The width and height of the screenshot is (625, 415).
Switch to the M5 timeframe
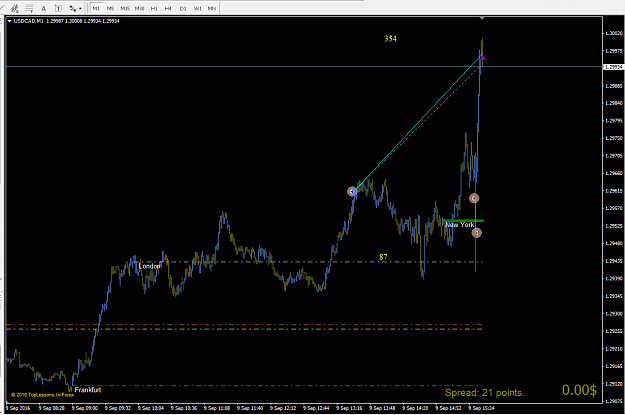coord(110,8)
